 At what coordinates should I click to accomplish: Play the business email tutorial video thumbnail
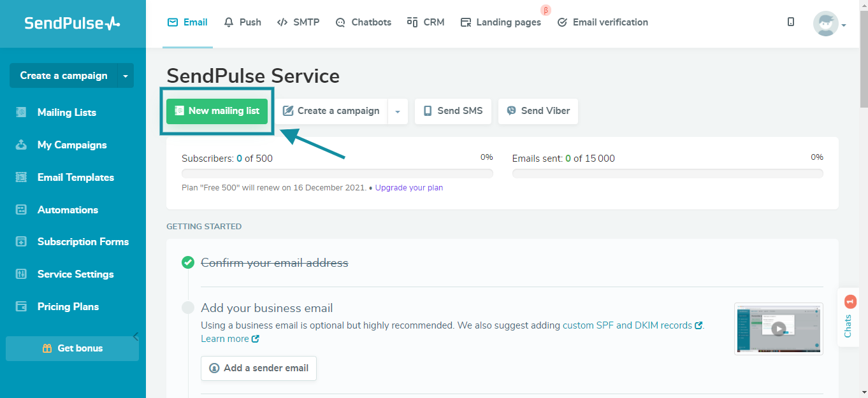[x=778, y=329]
